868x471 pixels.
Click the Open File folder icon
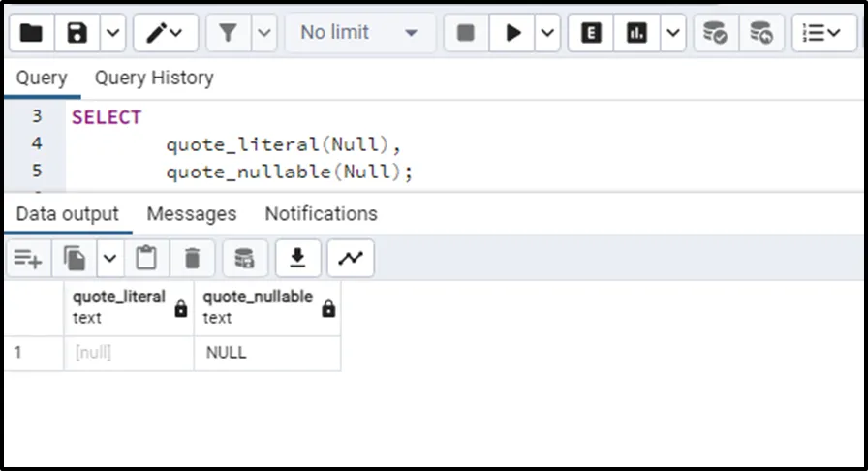point(31,33)
